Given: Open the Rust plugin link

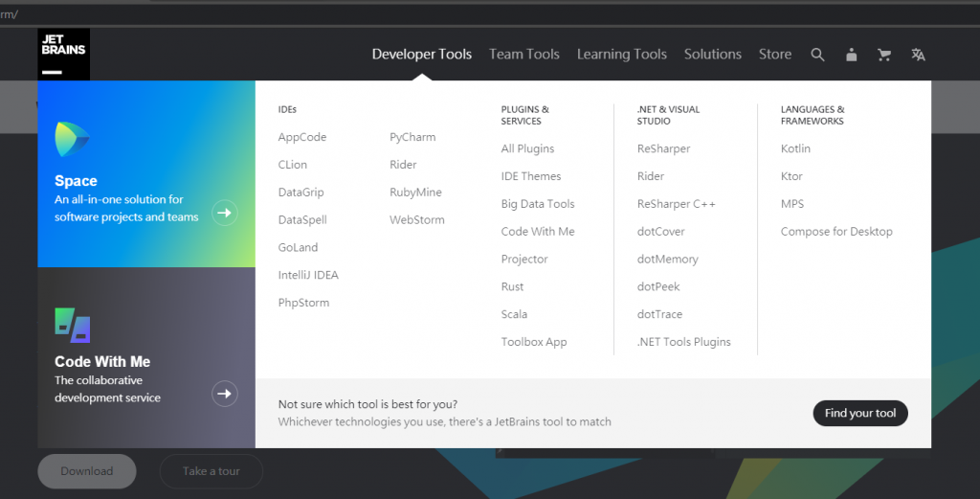Looking at the screenshot, I should tap(513, 286).
